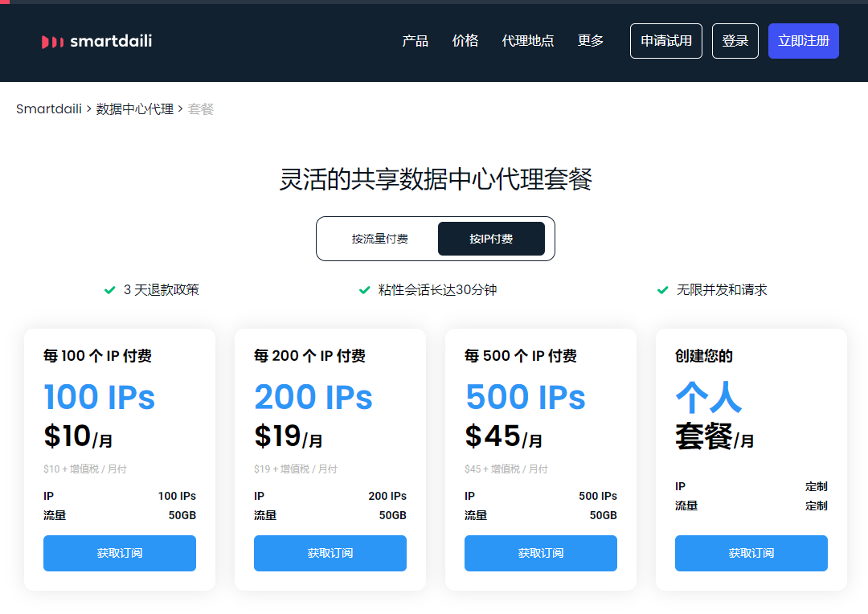Viewport: 868px width, 614px height.
Task: Open the 代理地点 menu
Action: 528,41
